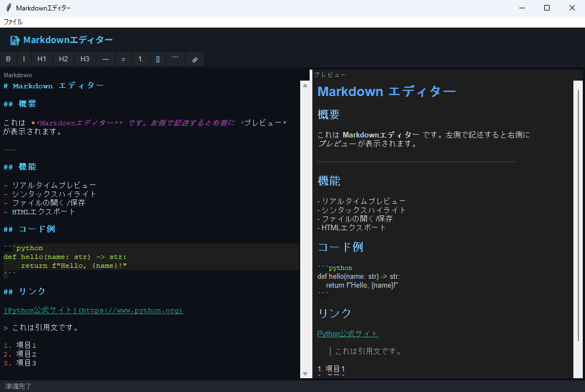Click the 'Markdown' label above the editor

[18, 75]
